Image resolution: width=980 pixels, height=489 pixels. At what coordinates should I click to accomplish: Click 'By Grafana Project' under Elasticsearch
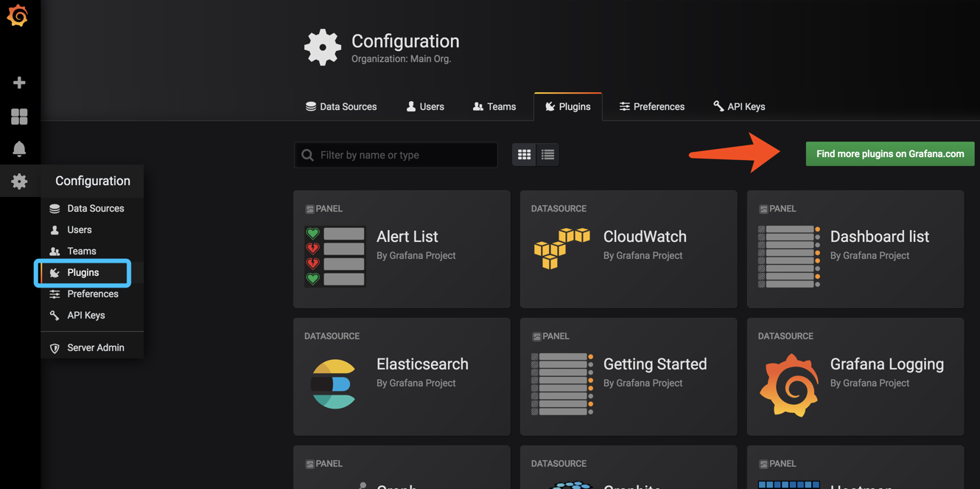[x=416, y=384]
